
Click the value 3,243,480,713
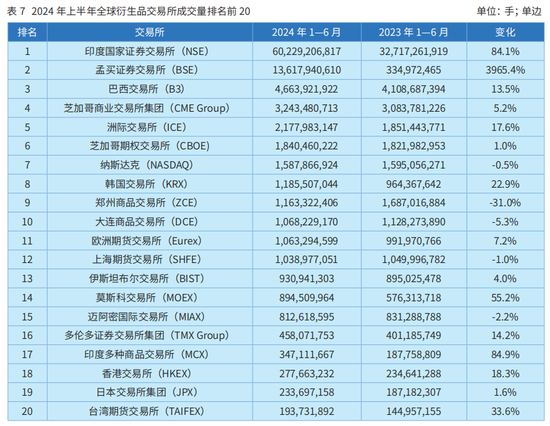(307, 108)
